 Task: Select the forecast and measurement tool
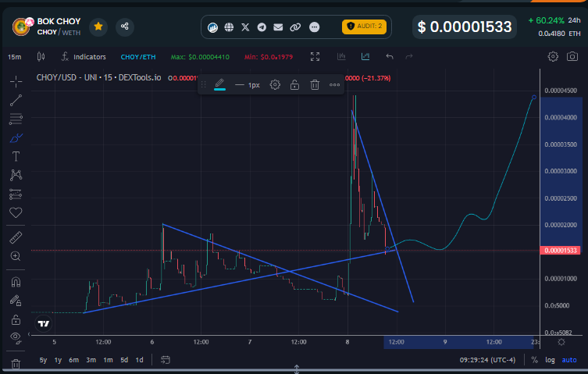16,194
